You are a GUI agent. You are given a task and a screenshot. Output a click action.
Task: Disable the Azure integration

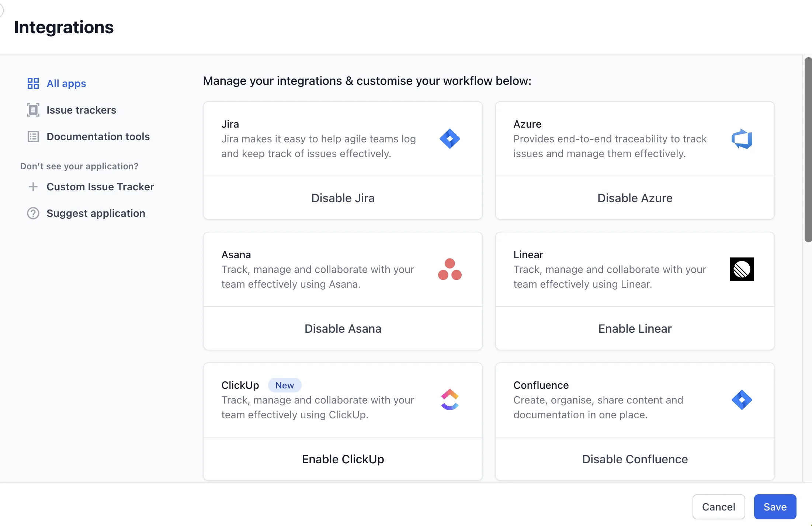coord(635,198)
